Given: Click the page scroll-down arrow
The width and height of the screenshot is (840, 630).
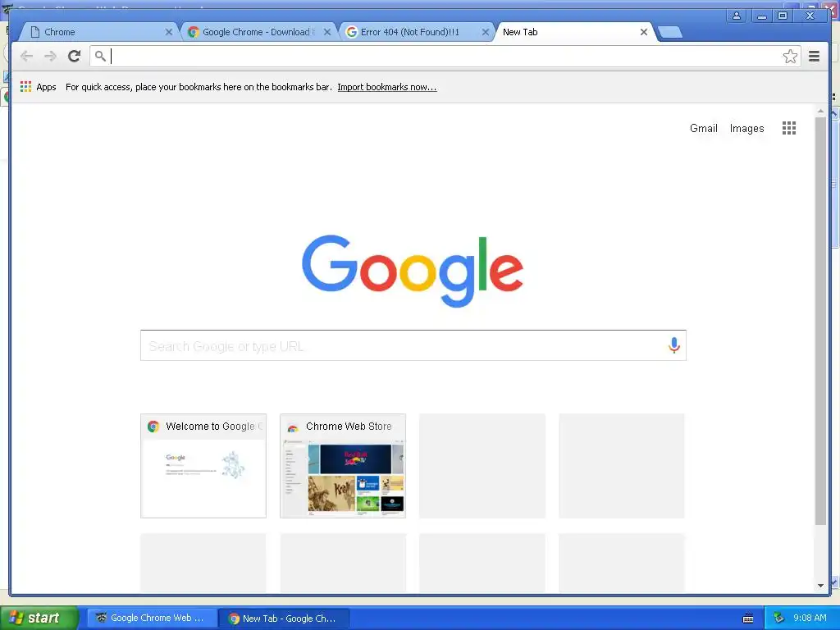Looking at the screenshot, I should tap(820, 586).
